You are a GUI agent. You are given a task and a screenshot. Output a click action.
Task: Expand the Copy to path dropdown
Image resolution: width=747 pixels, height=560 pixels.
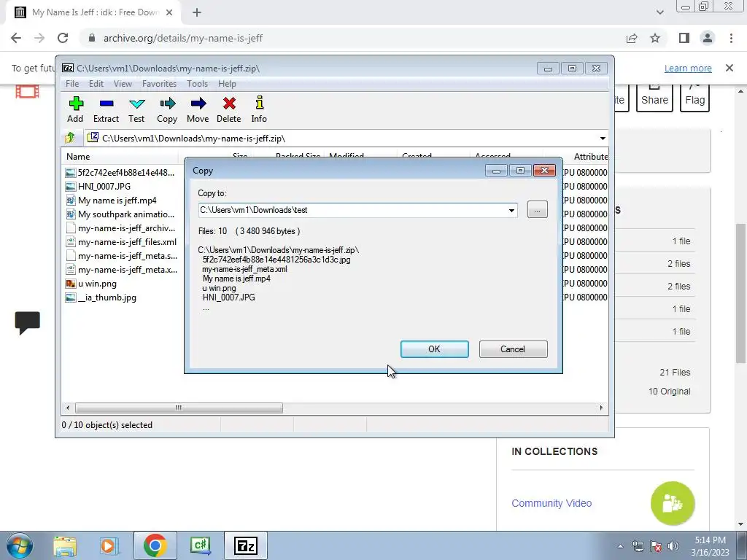click(511, 210)
